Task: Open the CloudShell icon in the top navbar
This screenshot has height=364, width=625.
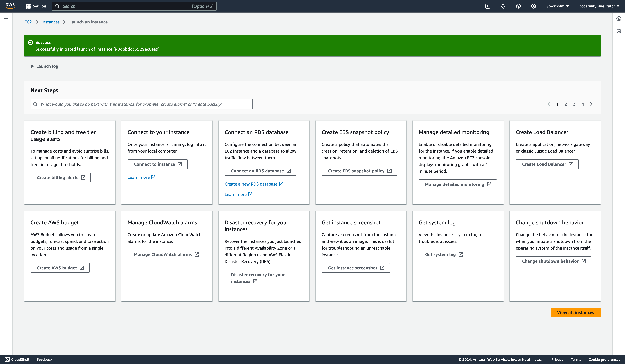Action: 488,6
